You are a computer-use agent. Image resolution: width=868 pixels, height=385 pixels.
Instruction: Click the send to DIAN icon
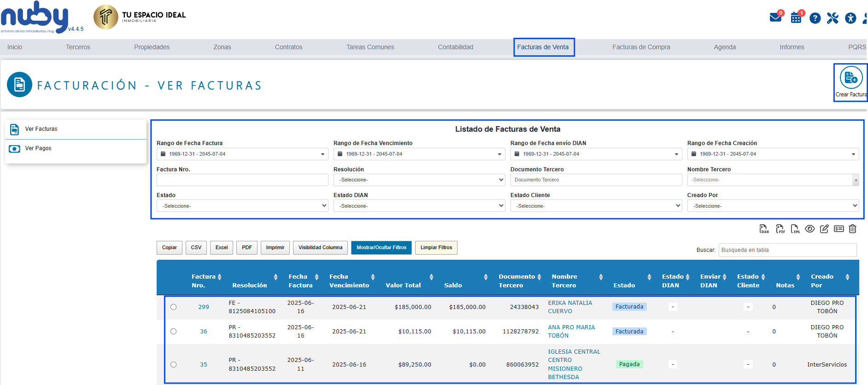(x=764, y=229)
